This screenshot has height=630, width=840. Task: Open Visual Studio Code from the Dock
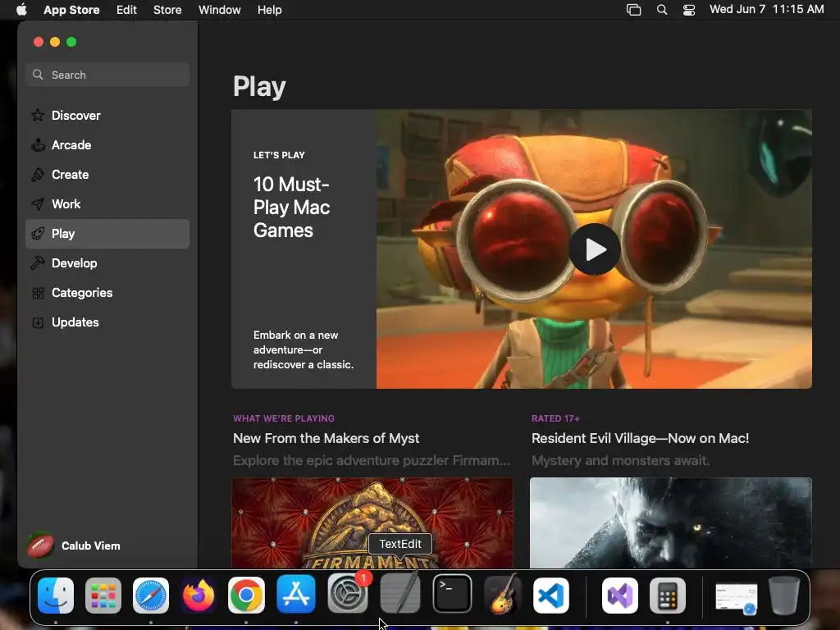[x=550, y=596]
